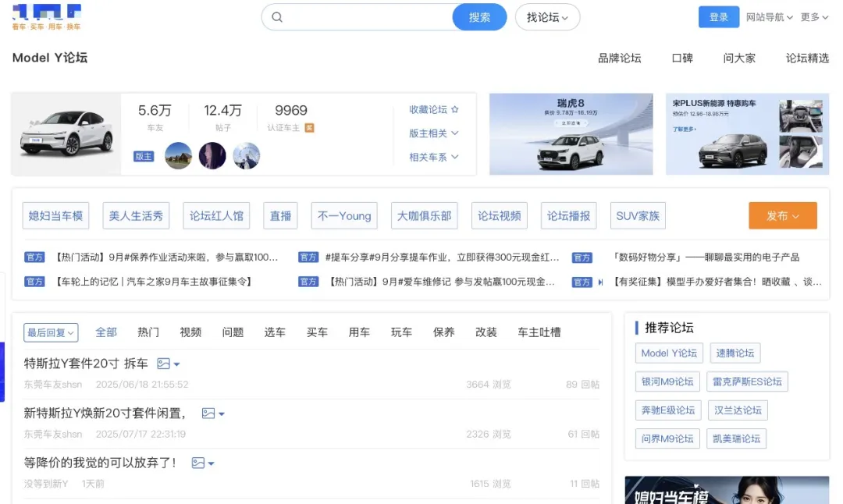The height and width of the screenshot is (504, 843).
Task: Expand 网站导航 menu in header
Action: click(769, 17)
